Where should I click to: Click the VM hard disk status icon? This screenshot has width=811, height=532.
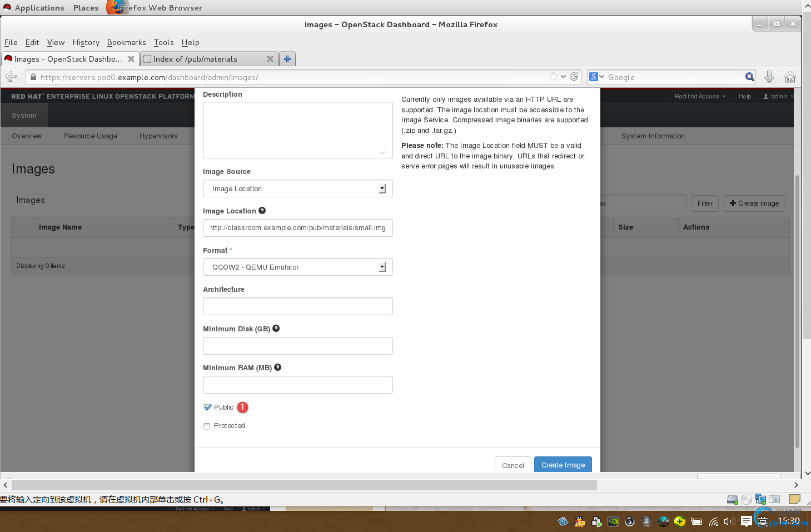click(x=733, y=499)
